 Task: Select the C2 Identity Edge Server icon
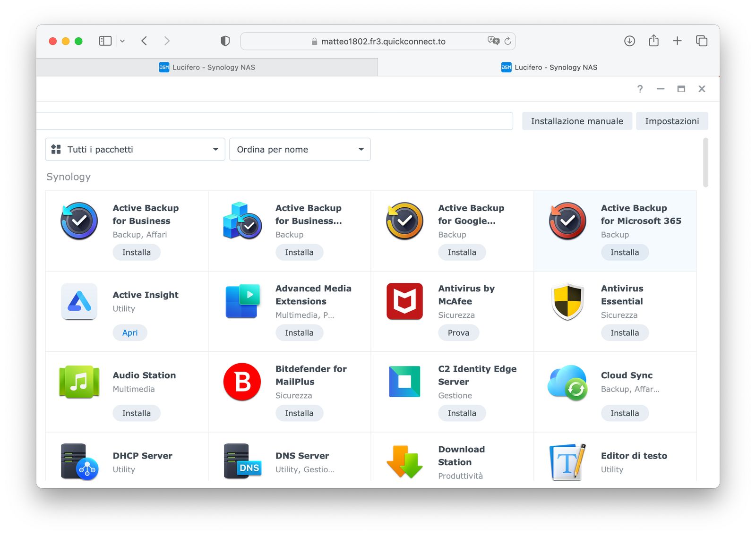pyautogui.click(x=404, y=382)
